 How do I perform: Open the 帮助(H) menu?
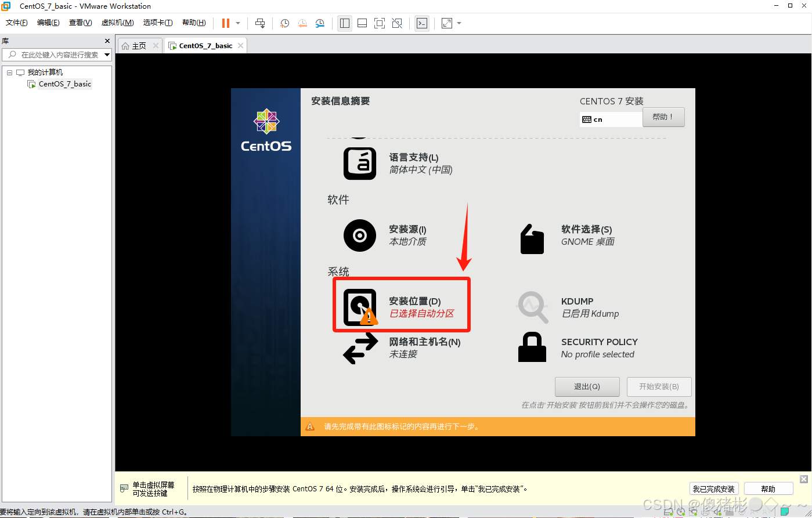tap(194, 23)
